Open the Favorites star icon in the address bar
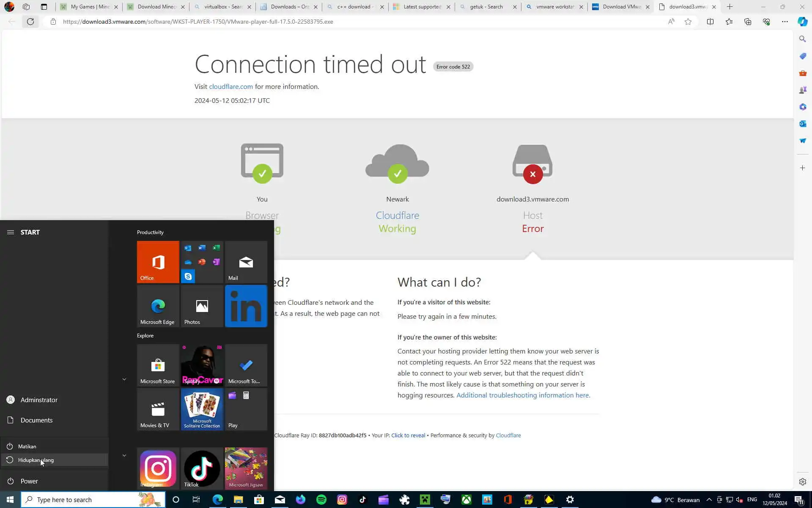The width and height of the screenshot is (812, 508). point(688,22)
